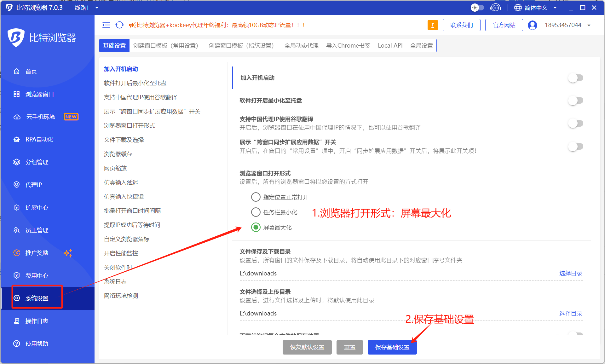Click the orange upgrade arrow icon
The width and height of the screenshot is (605, 364).
click(x=433, y=25)
